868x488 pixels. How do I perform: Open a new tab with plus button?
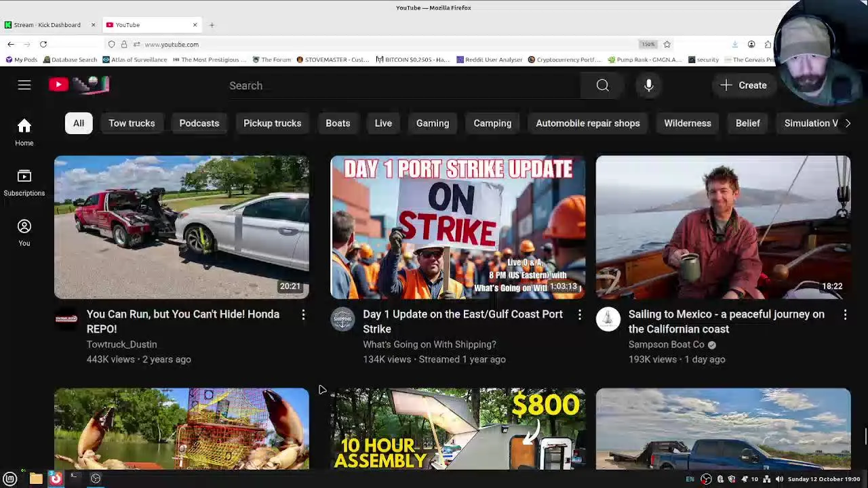point(212,25)
